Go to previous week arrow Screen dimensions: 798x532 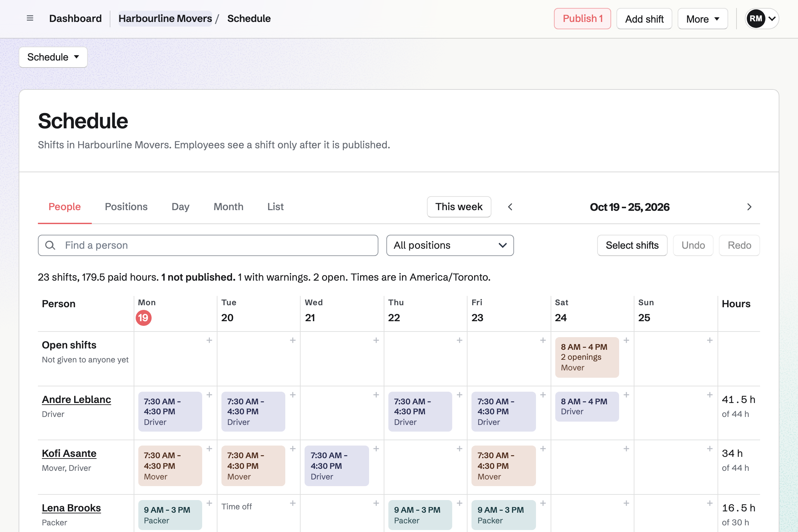(x=510, y=206)
